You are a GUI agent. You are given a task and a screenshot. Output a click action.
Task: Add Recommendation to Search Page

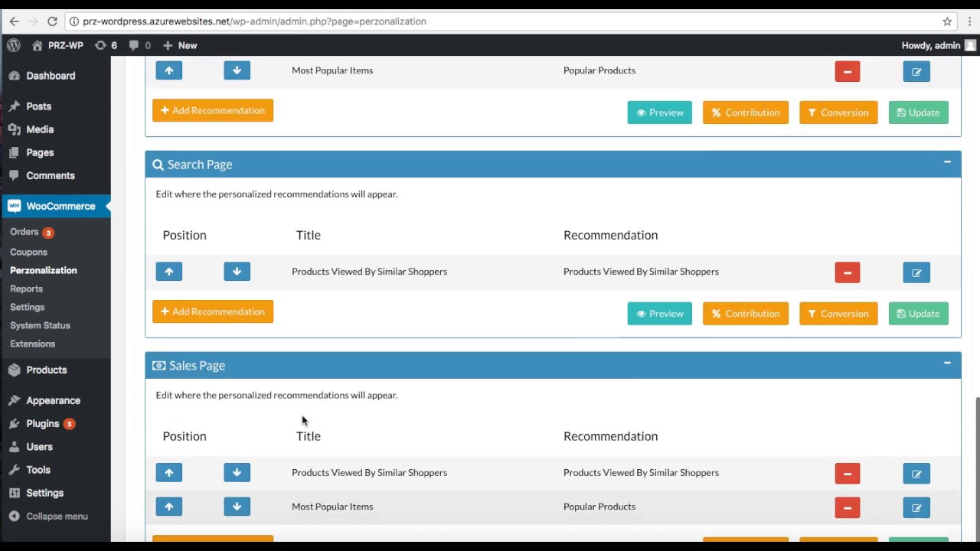pyautogui.click(x=213, y=311)
